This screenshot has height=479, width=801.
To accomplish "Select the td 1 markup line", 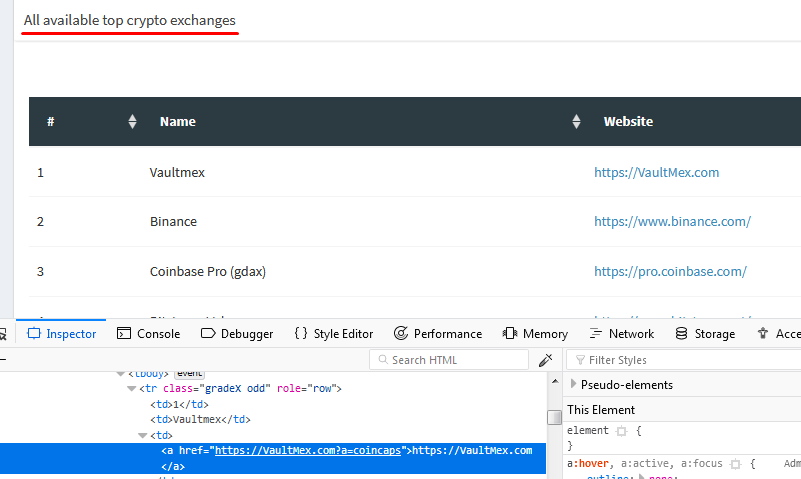I will coord(179,404).
